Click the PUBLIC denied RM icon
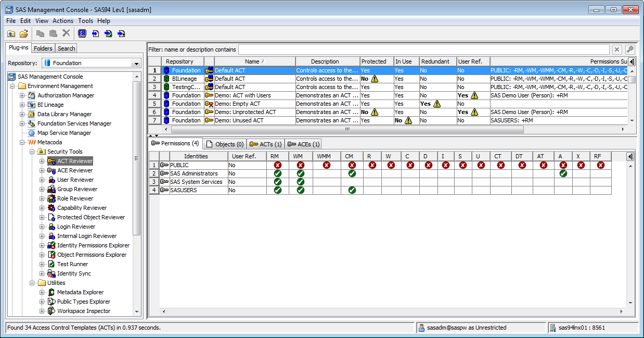The width and height of the screenshot is (644, 338). (278, 165)
